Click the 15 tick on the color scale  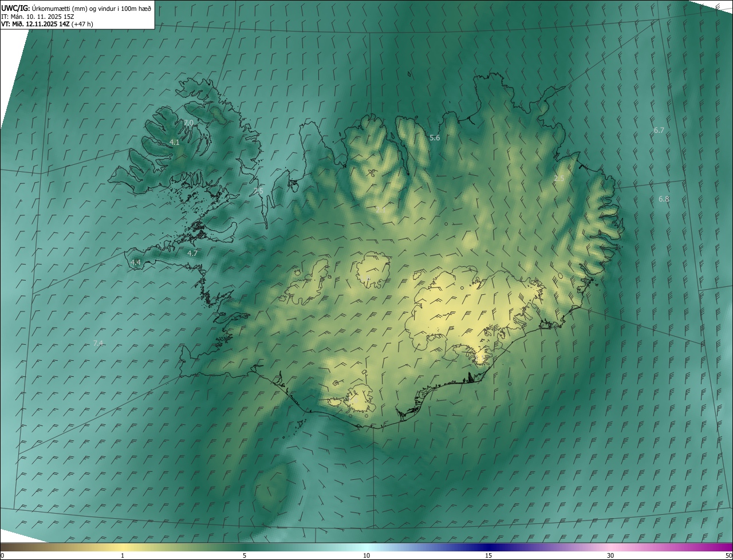(x=488, y=555)
